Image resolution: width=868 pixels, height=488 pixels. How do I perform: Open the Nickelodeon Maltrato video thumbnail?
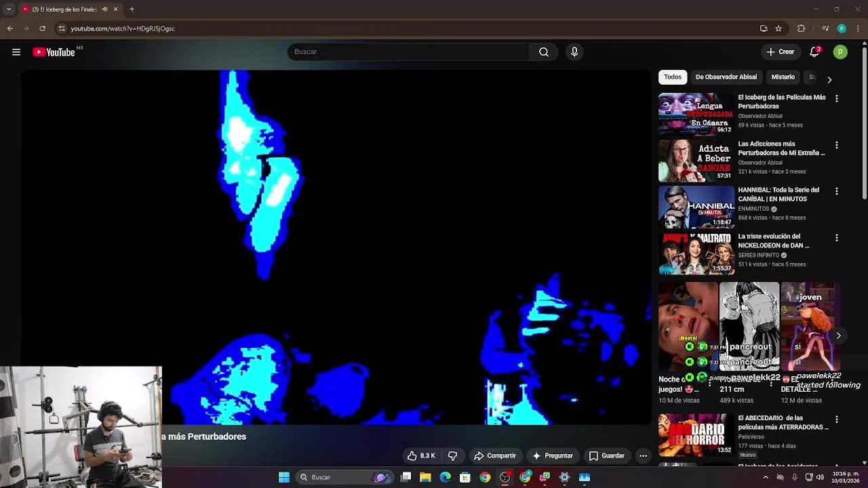point(696,253)
